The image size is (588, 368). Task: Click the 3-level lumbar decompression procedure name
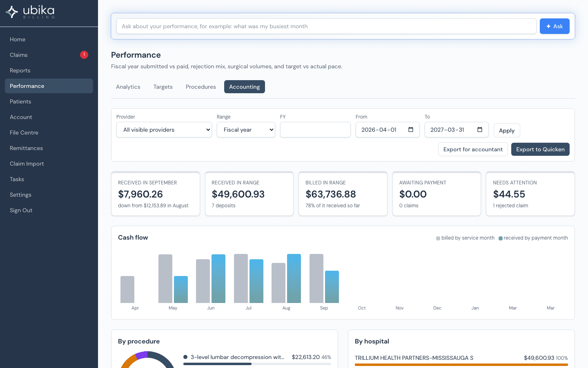click(238, 357)
